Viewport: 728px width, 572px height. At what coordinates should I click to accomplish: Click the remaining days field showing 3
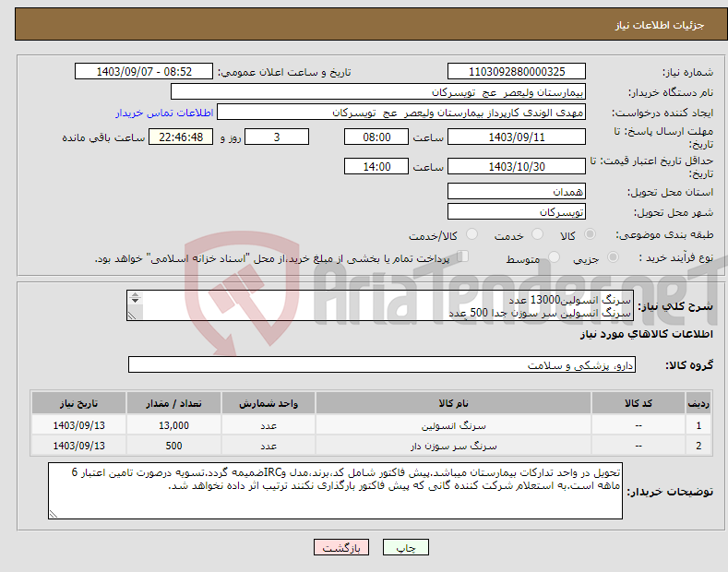(277, 137)
